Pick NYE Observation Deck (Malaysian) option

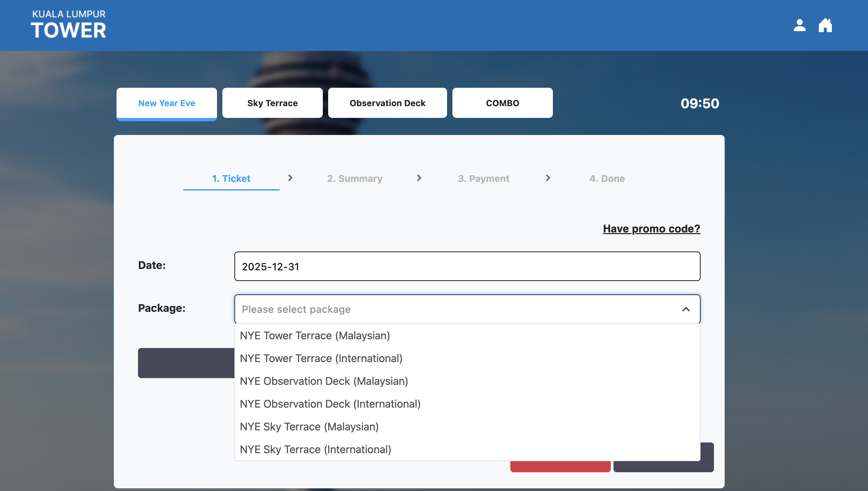pos(323,381)
